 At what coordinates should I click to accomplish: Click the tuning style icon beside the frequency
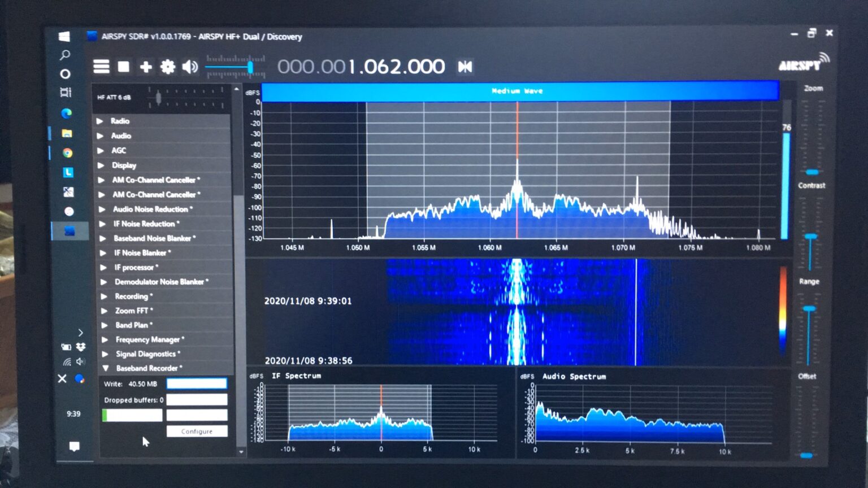point(465,67)
